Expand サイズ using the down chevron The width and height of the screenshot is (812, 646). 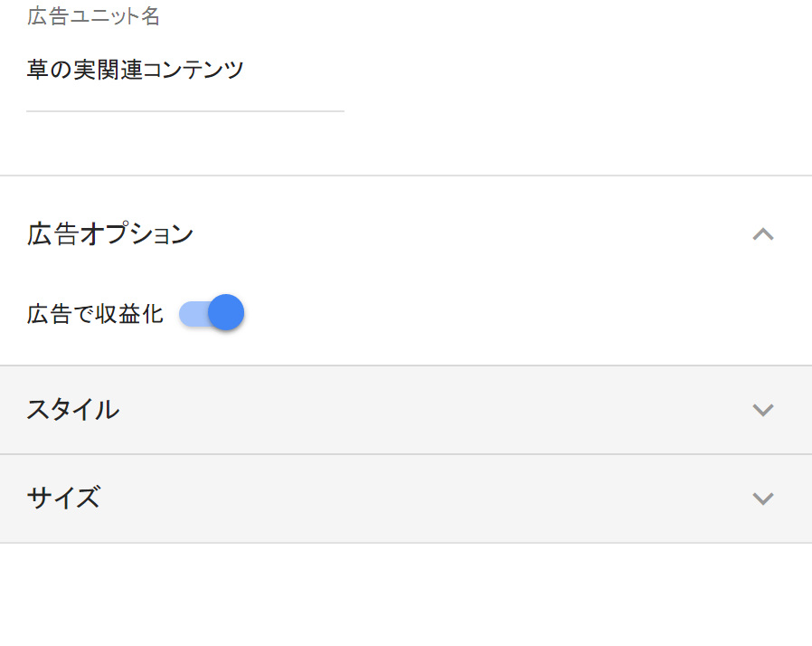763,499
